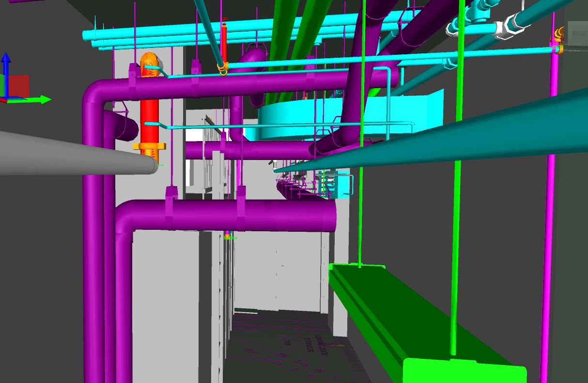Select the magenta vertical pipe at right edge

click(550, 218)
